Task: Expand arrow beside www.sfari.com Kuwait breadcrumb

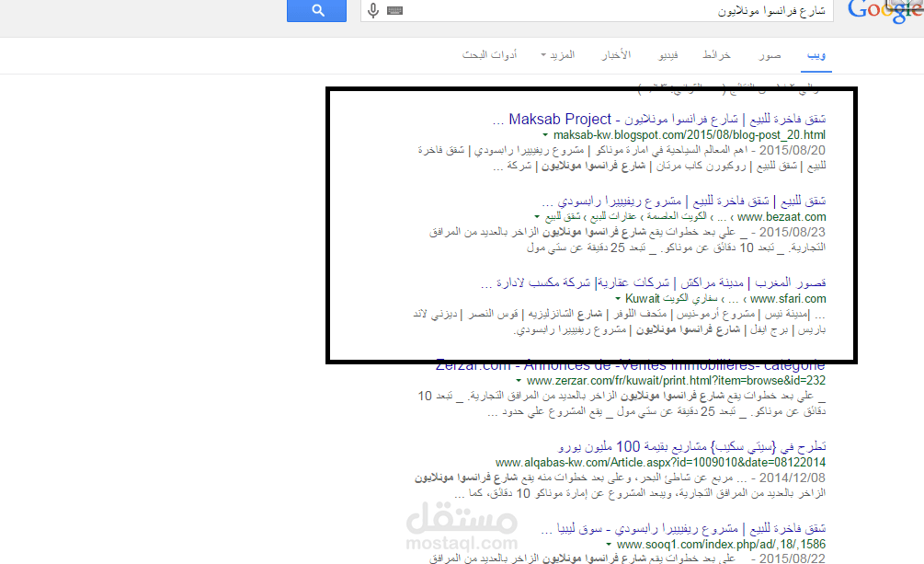Action: pos(618,299)
